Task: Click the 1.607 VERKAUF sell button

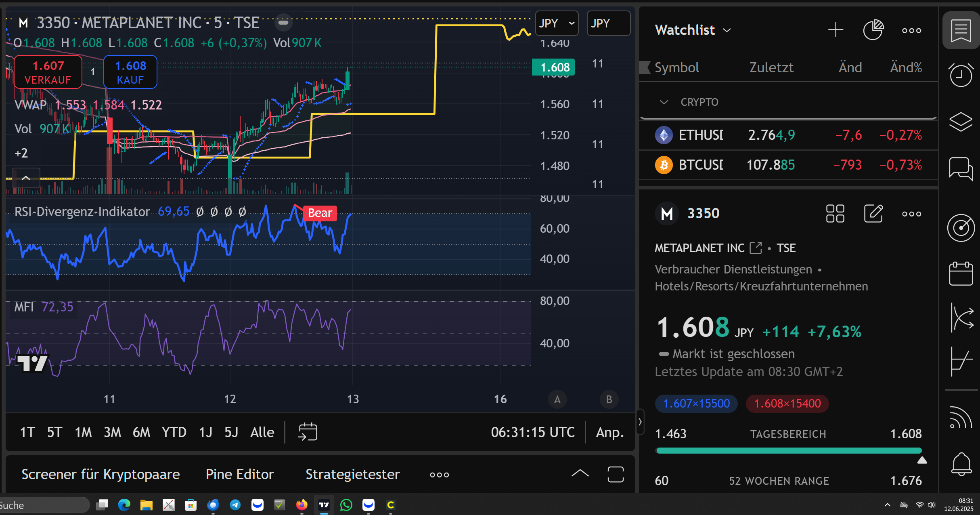Action: point(48,72)
